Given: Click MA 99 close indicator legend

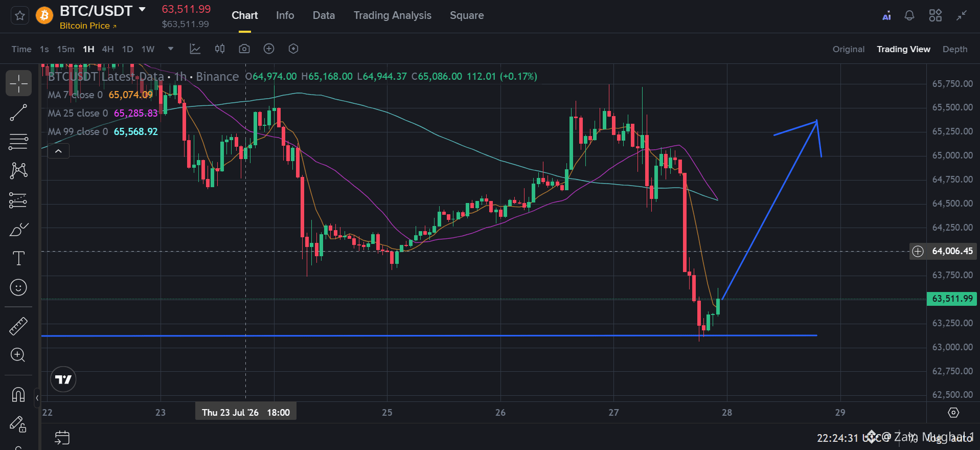Looking at the screenshot, I should point(103,131).
